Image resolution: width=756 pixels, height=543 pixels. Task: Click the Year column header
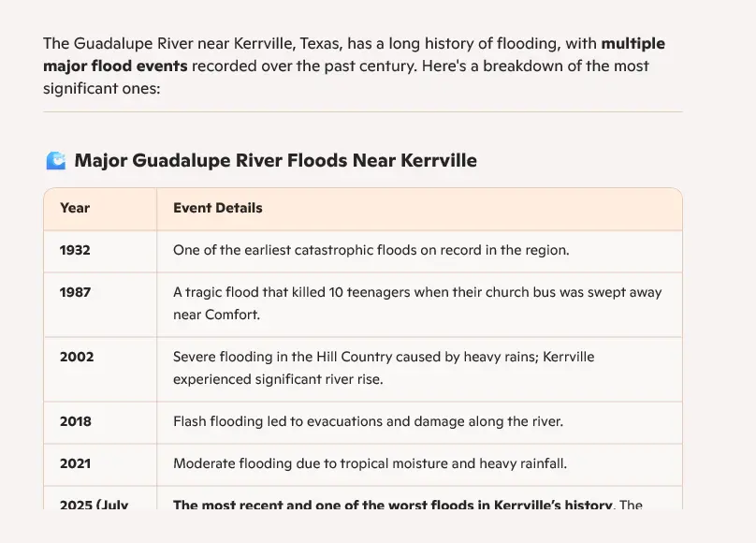(75, 209)
